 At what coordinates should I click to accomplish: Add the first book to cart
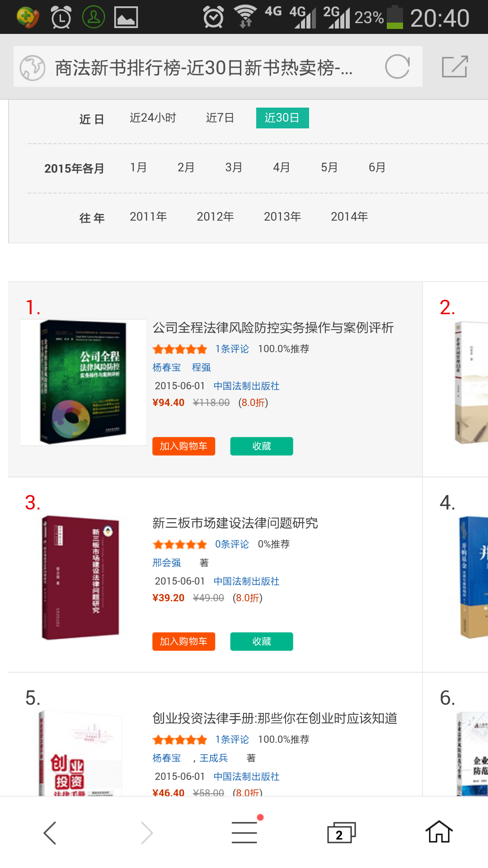coord(183,446)
